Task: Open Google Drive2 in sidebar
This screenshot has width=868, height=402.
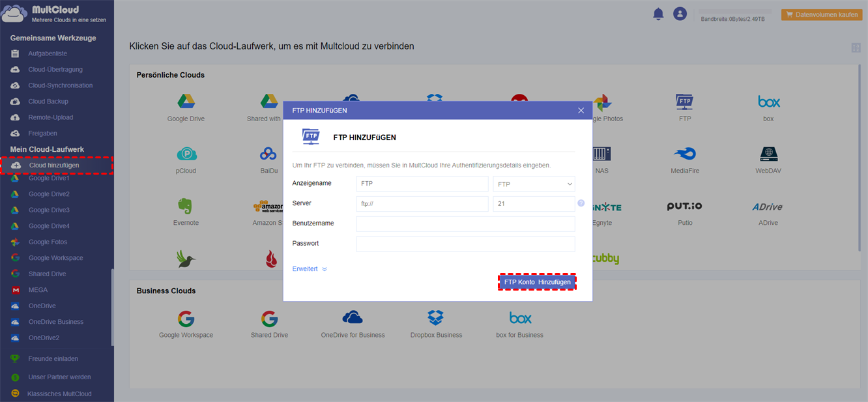Action: tap(48, 194)
